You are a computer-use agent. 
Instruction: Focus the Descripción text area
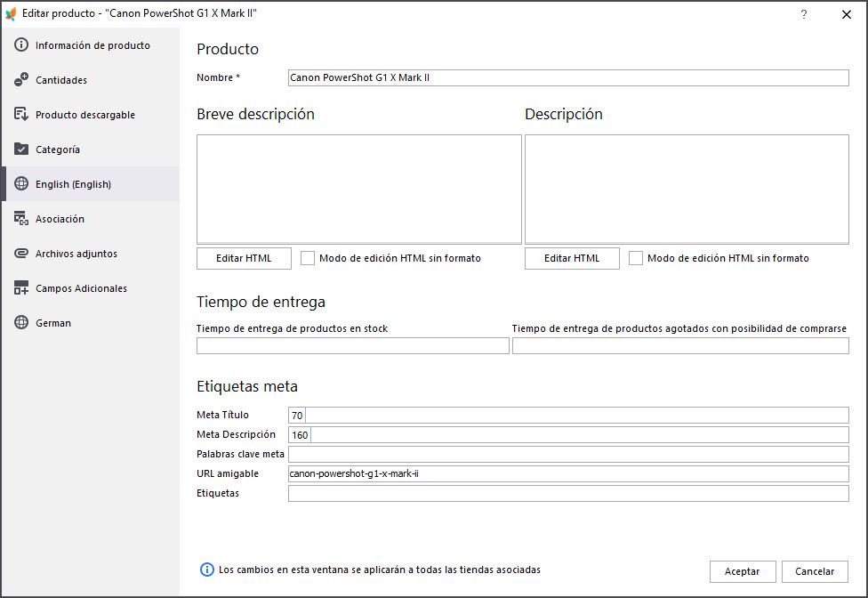687,189
